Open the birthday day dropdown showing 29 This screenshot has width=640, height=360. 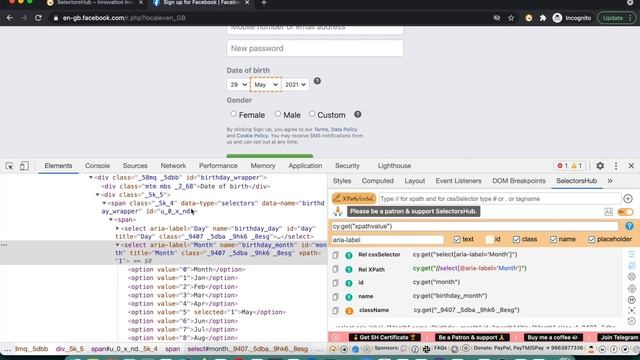[x=238, y=84]
